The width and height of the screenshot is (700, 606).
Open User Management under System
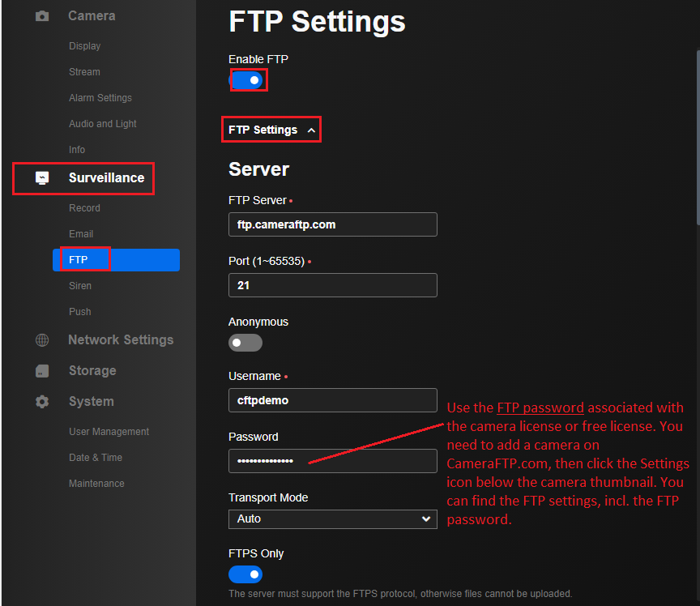click(109, 432)
